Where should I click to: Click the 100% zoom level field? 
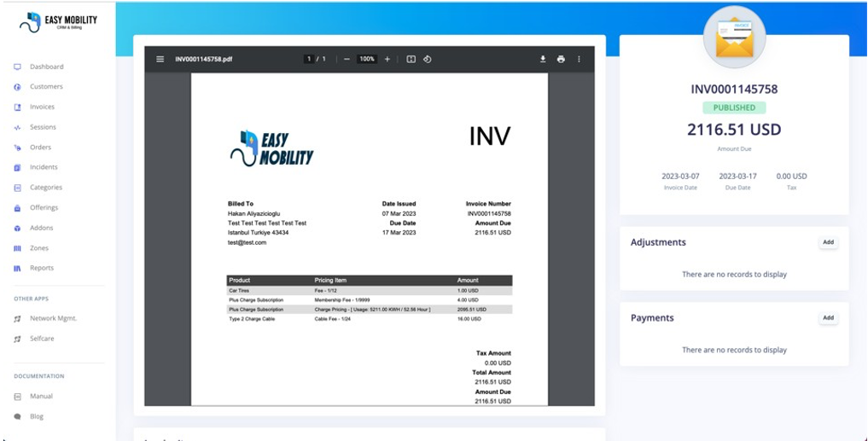tap(367, 59)
